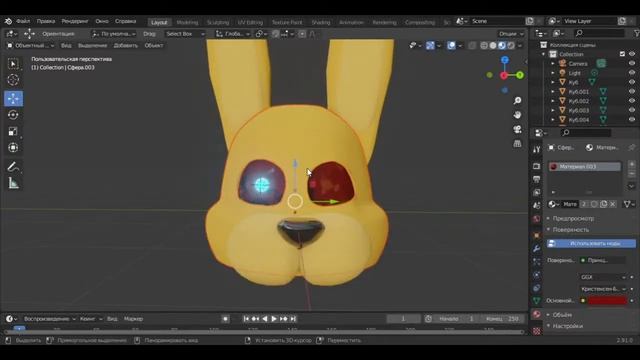The image size is (640, 360).
Task: Open Tool properties tab icon
Action: pyautogui.click(x=536, y=150)
